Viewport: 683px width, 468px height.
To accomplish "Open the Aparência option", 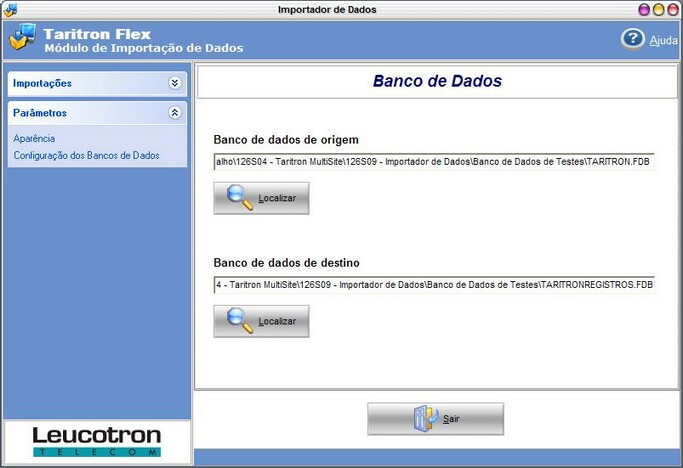I will coord(34,139).
